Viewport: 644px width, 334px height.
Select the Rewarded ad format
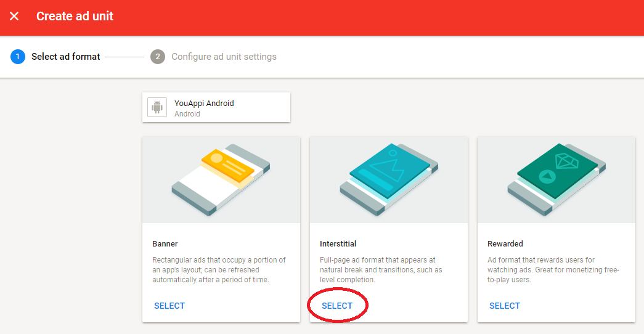pyautogui.click(x=505, y=306)
